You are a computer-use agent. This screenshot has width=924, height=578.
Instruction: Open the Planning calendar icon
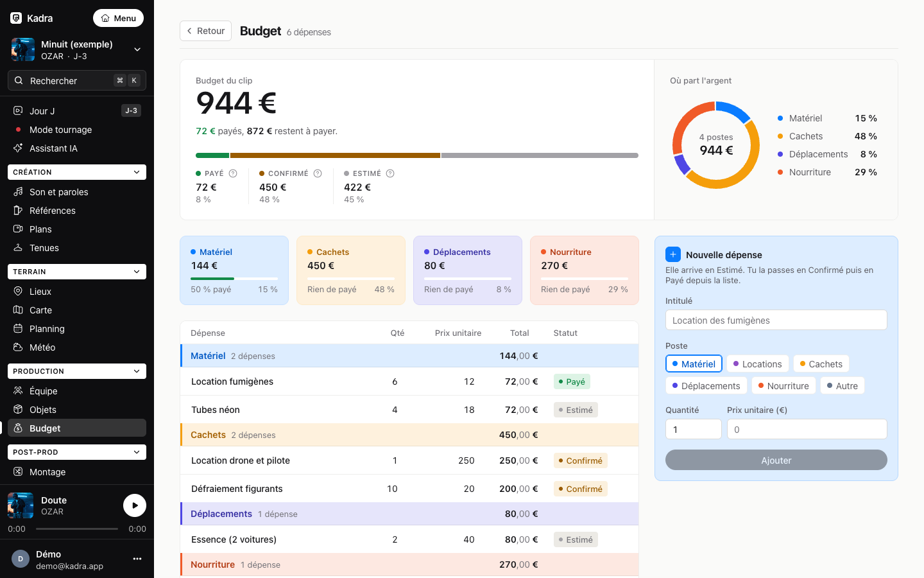pos(18,329)
